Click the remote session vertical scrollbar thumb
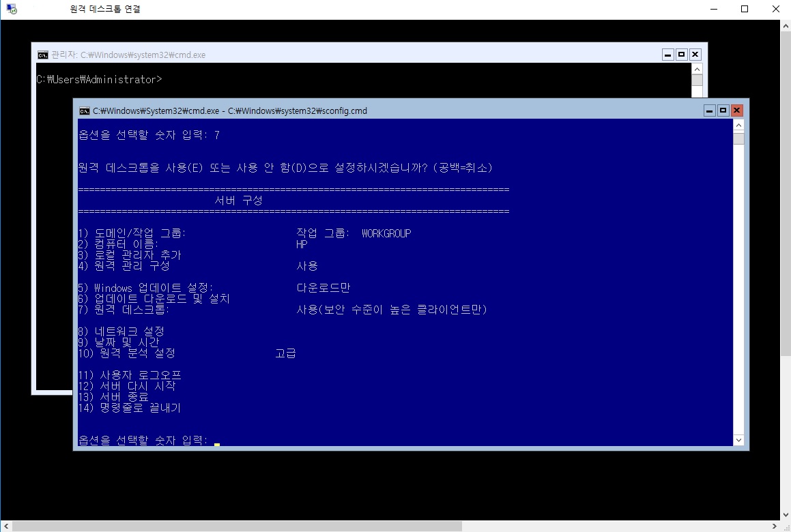Image resolution: width=791 pixels, height=532 pixels. pyautogui.click(x=786, y=192)
